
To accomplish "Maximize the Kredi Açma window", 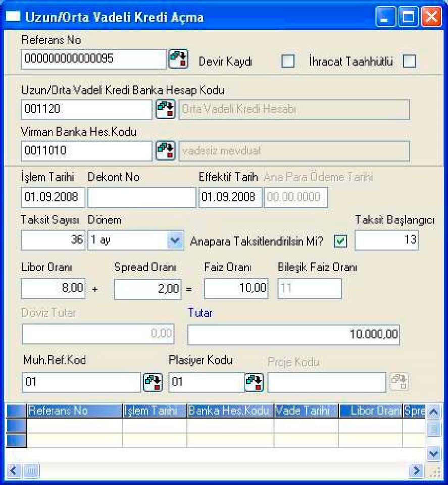I will 408,16.
